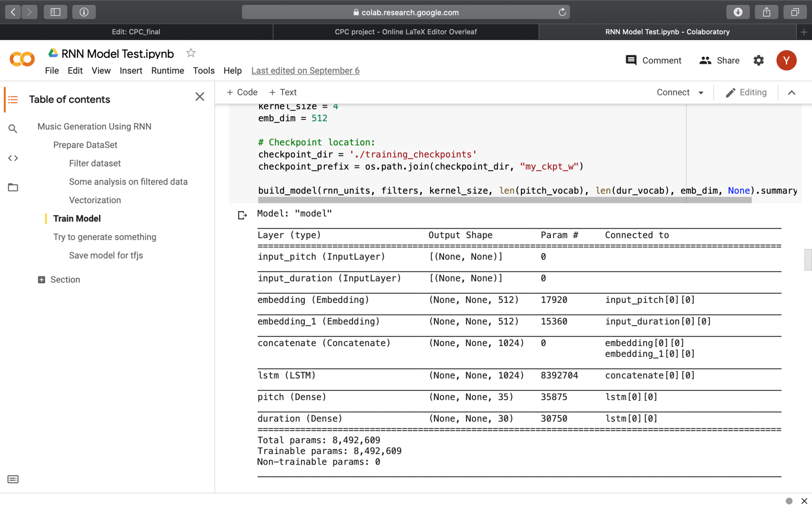812x508 pixels.
Task: Add a new Code cell
Action: pos(242,93)
